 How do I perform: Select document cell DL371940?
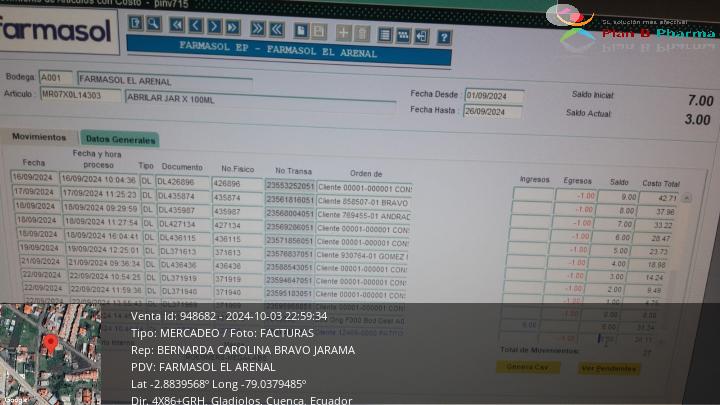tap(187, 292)
